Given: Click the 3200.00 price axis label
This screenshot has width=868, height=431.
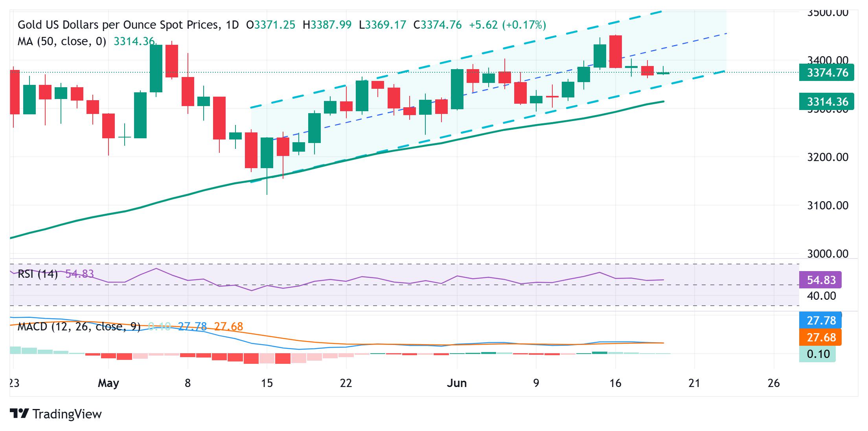Looking at the screenshot, I should [x=828, y=157].
